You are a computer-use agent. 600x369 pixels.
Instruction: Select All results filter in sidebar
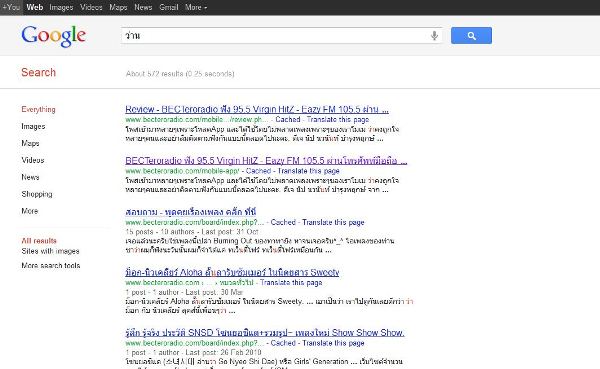point(39,241)
